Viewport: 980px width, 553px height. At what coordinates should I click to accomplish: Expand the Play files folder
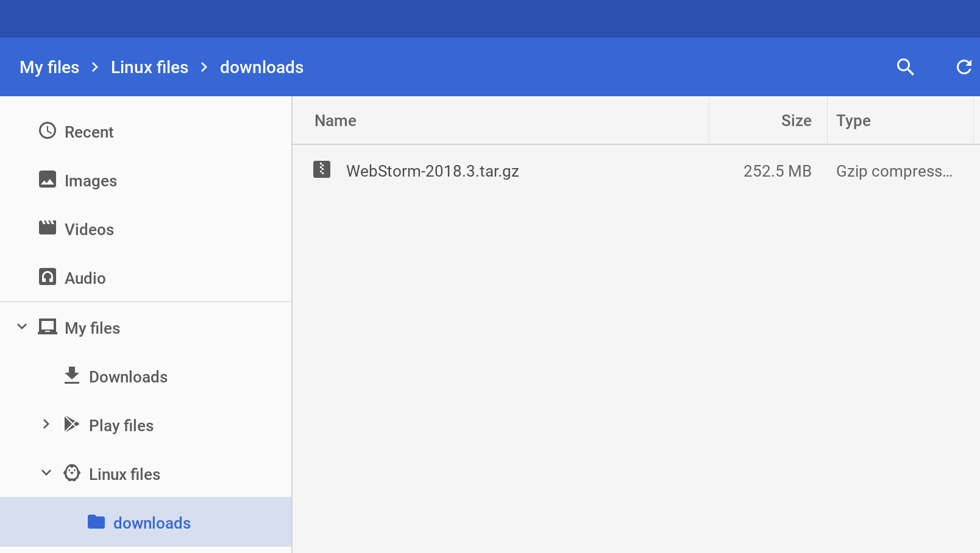tap(46, 424)
